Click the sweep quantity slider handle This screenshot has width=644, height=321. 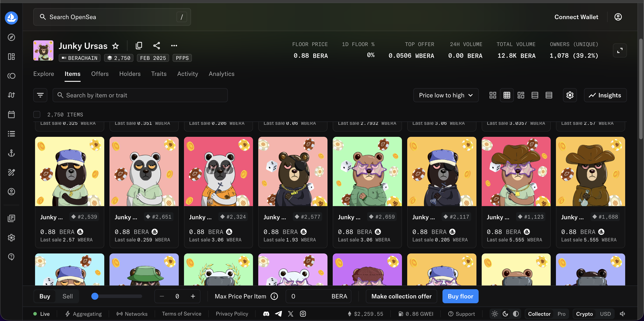coord(95,296)
